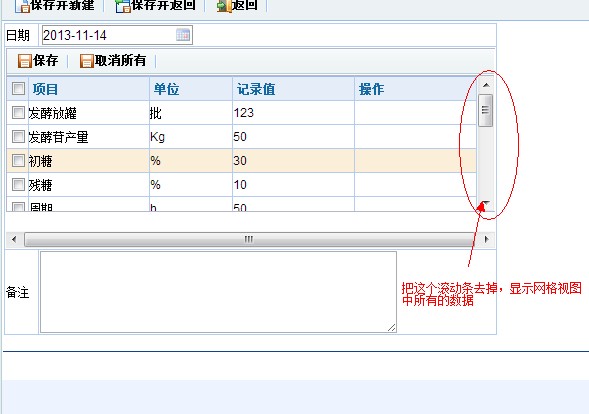Click the 操作 column header
589x414 pixels.
[x=371, y=89]
